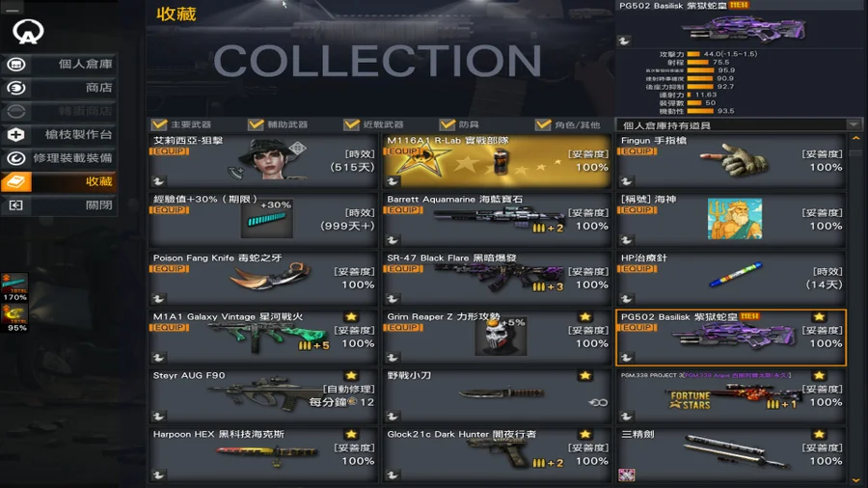Image resolution: width=868 pixels, height=488 pixels.
Task: Uncheck the 防具 filter checkbox
Action: coord(448,124)
